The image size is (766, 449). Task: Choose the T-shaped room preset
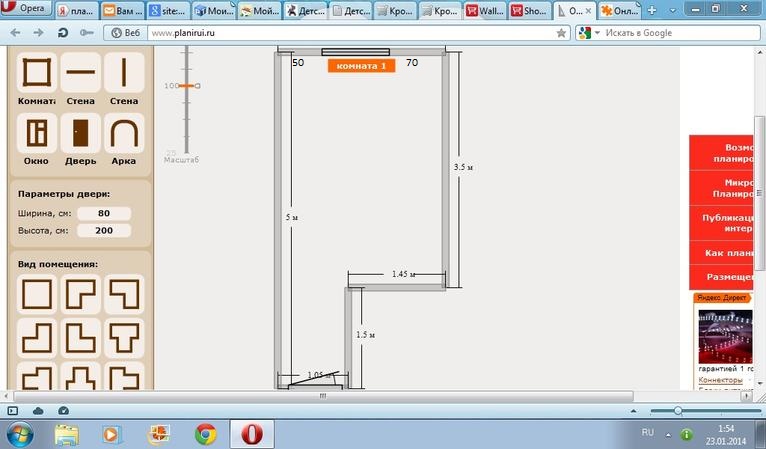click(124, 337)
